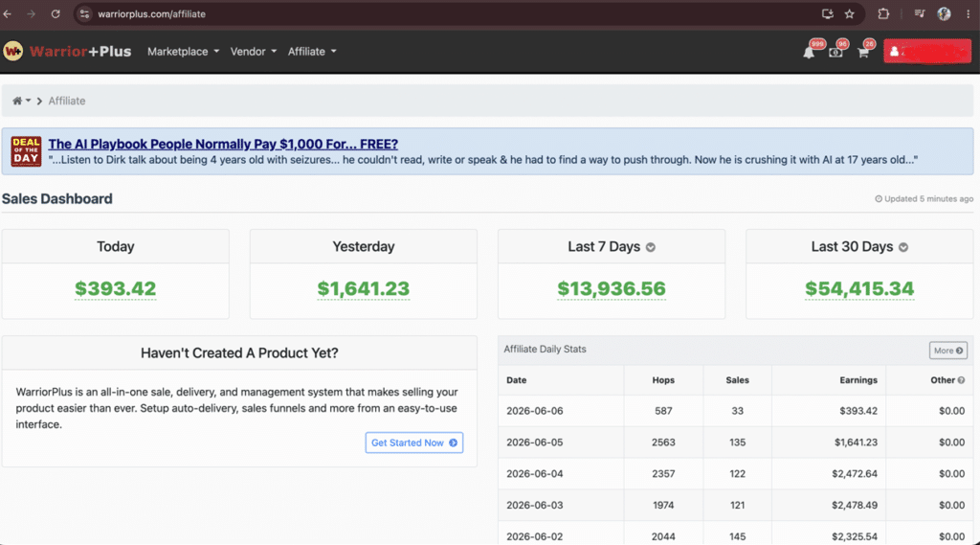Open the shopping cart icon
980x545 pixels.
tap(863, 53)
